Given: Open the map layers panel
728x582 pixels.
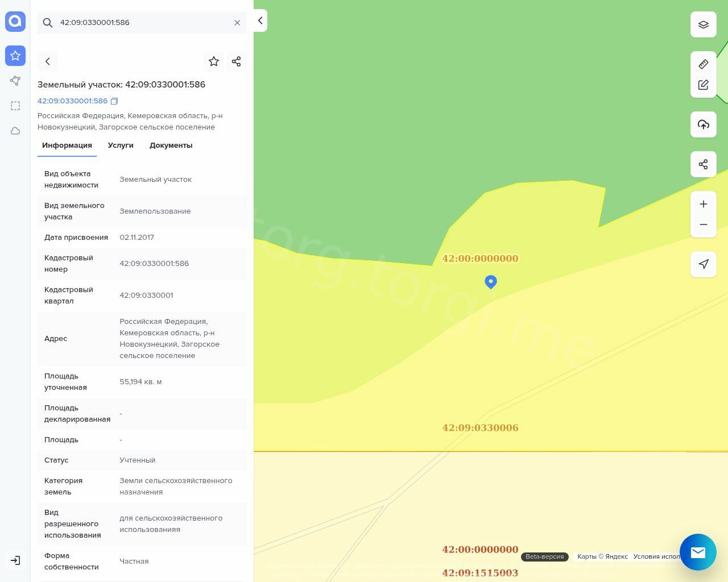Looking at the screenshot, I should 703,24.
